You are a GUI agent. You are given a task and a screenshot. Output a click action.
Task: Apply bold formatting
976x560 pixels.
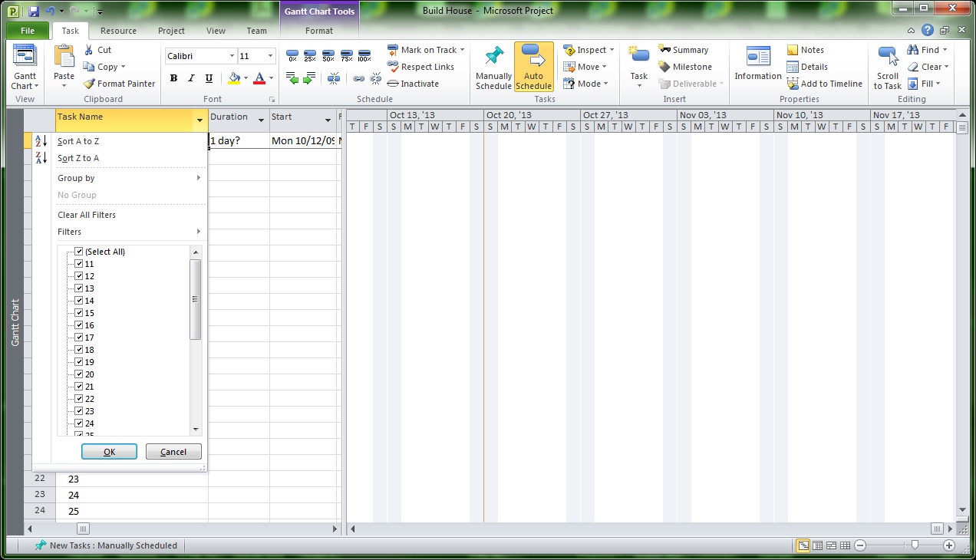tap(173, 78)
